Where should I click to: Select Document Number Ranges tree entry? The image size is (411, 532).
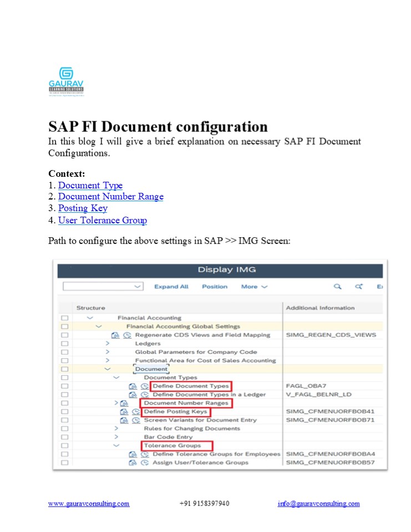186,403
